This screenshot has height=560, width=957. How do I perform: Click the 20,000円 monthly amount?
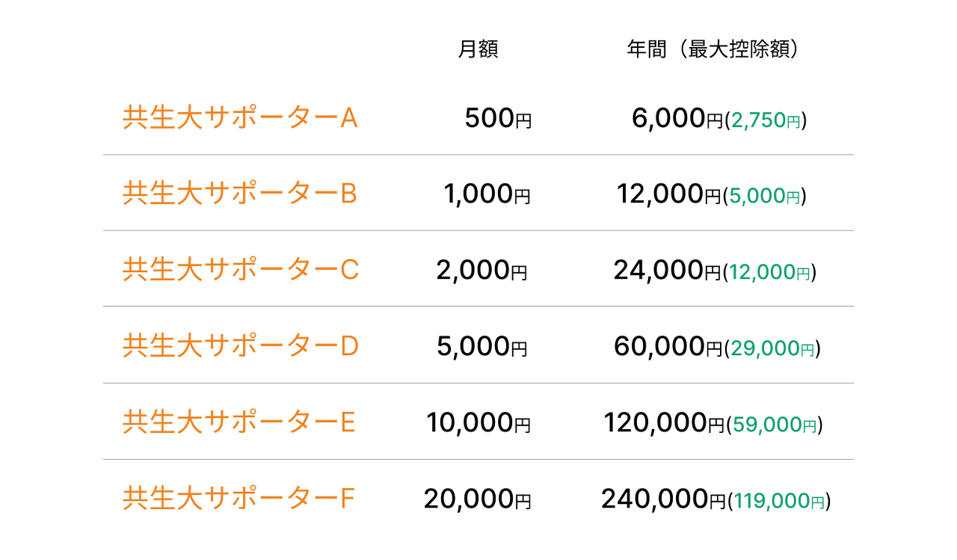(x=478, y=499)
